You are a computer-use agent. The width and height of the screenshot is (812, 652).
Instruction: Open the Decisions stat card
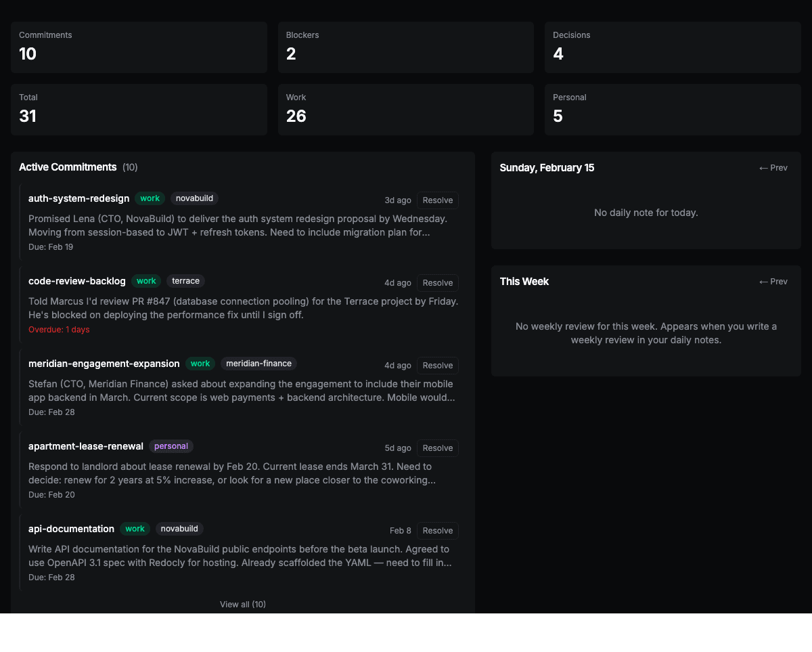pyautogui.click(x=673, y=47)
